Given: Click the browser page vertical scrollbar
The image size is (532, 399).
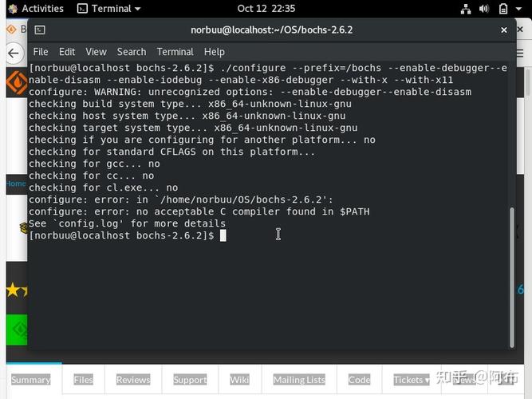Looking at the screenshot, I should 528,83.
